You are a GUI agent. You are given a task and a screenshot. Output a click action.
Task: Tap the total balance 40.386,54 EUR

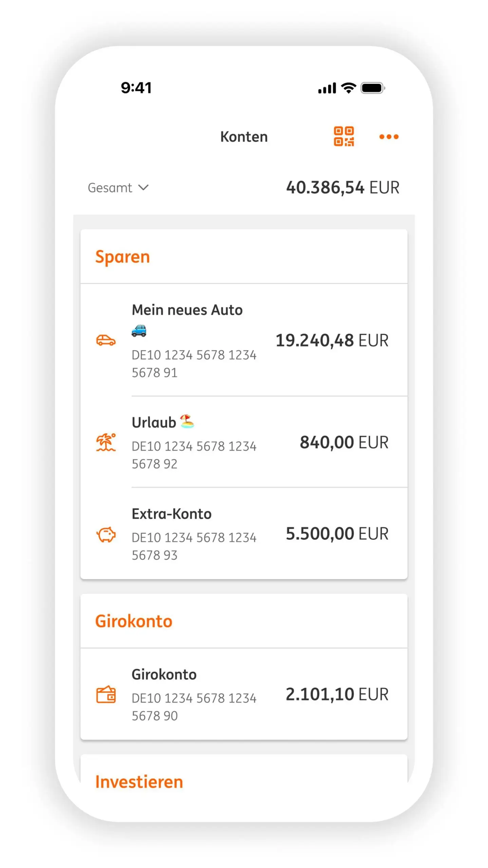pyautogui.click(x=342, y=188)
